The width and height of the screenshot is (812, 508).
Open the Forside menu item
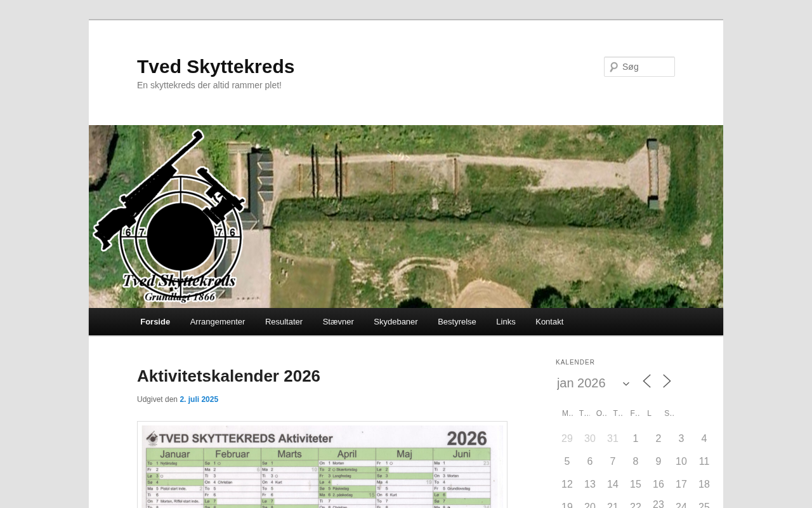coord(155,322)
